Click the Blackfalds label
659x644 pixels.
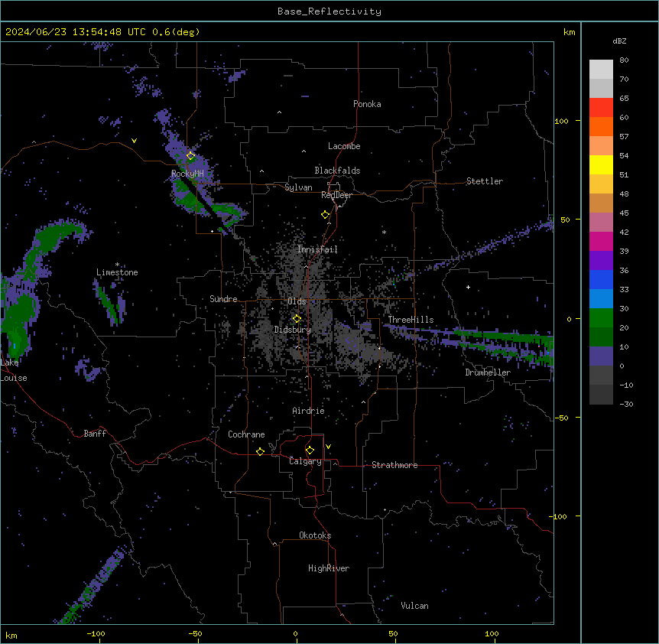(337, 171)
